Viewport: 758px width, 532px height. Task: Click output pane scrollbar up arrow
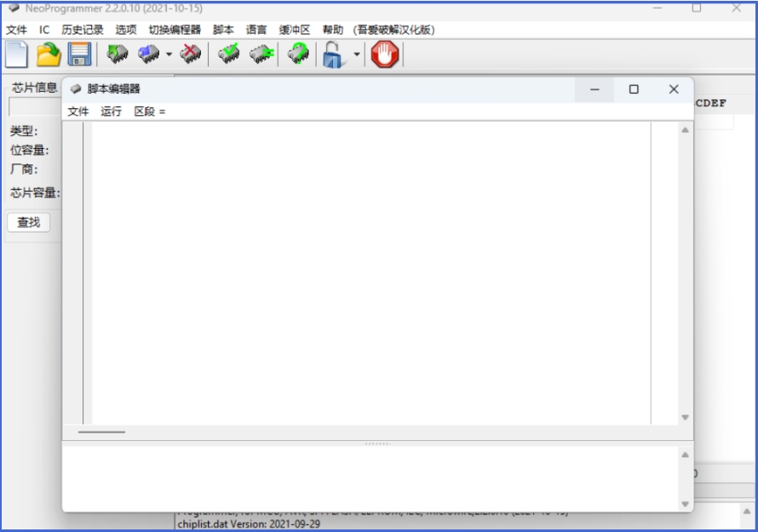tap(685, 455)
